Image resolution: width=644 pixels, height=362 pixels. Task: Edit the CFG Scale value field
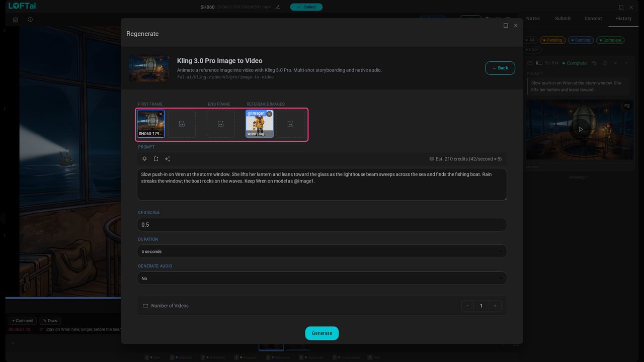pos(322,225)
